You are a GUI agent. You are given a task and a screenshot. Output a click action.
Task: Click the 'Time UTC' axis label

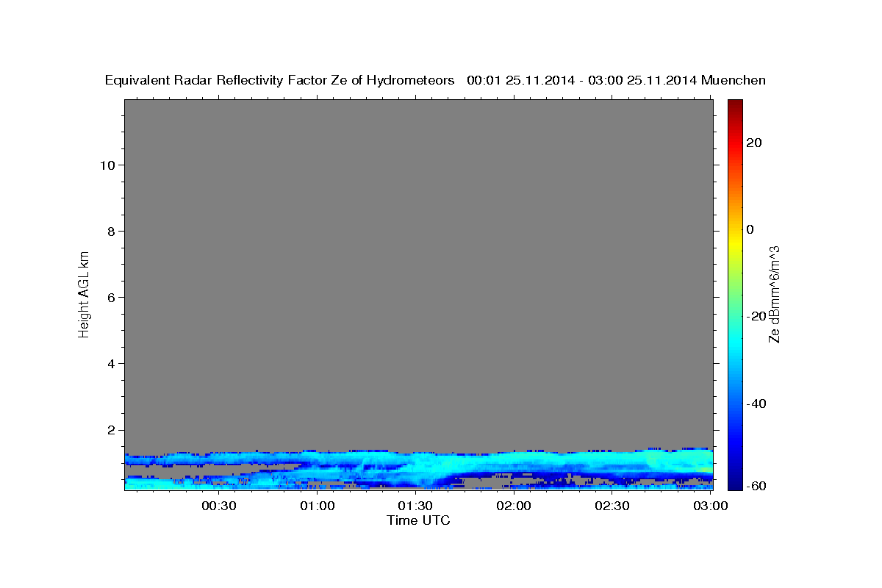[x=418, y=520]
